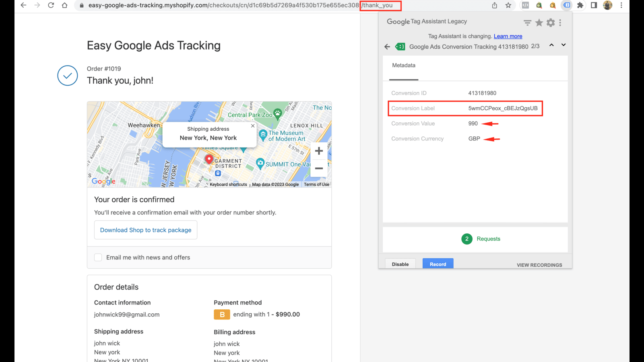The height and width of the screenshot is (362, 644).
Task: Open the Chrome three-dot menu
Action: [621, 5]
